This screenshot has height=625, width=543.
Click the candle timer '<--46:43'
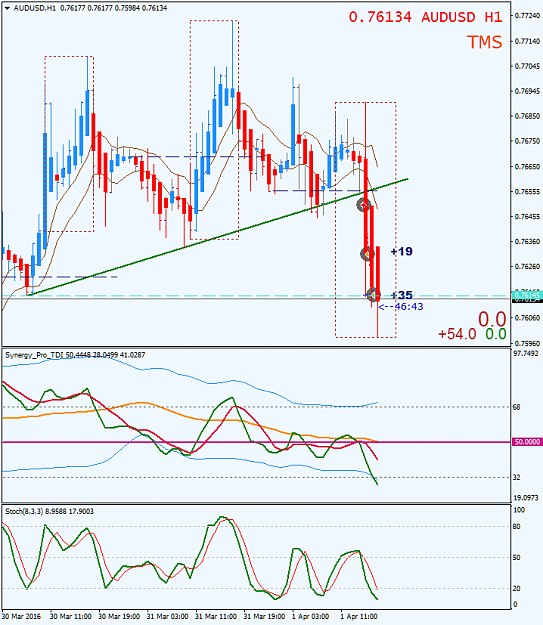click(x=401, y=307)
